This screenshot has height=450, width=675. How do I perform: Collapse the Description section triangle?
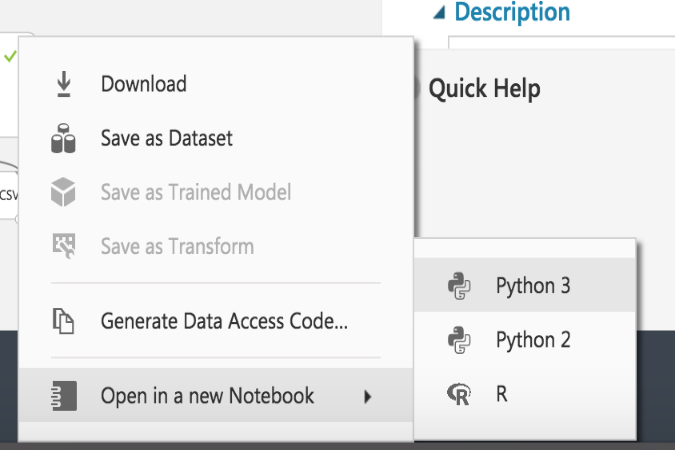coord(439,13)
